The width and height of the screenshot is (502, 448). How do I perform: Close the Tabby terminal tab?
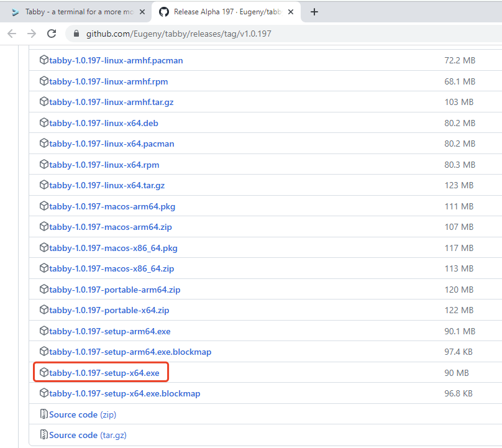[x=142, y=12]
